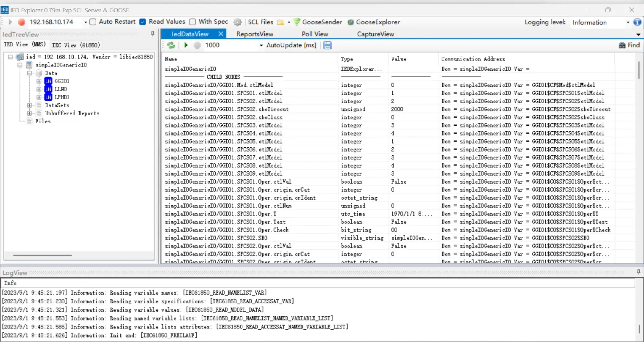Select the LLN0 logical node icon
This screenshot has width=644, height=342.
pyautogui.click(x=48, y=89)
